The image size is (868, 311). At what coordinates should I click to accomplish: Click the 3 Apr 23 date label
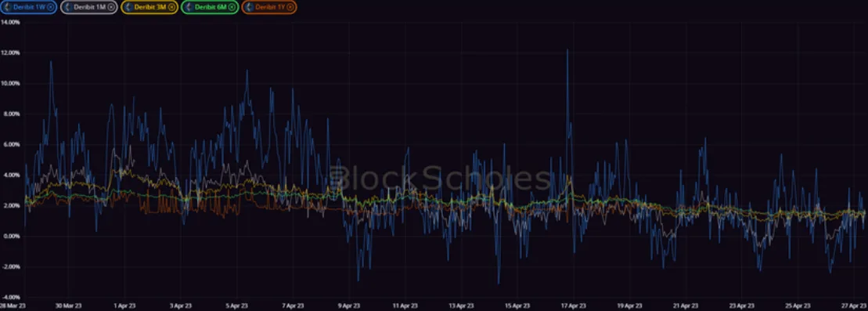point(181,306)
